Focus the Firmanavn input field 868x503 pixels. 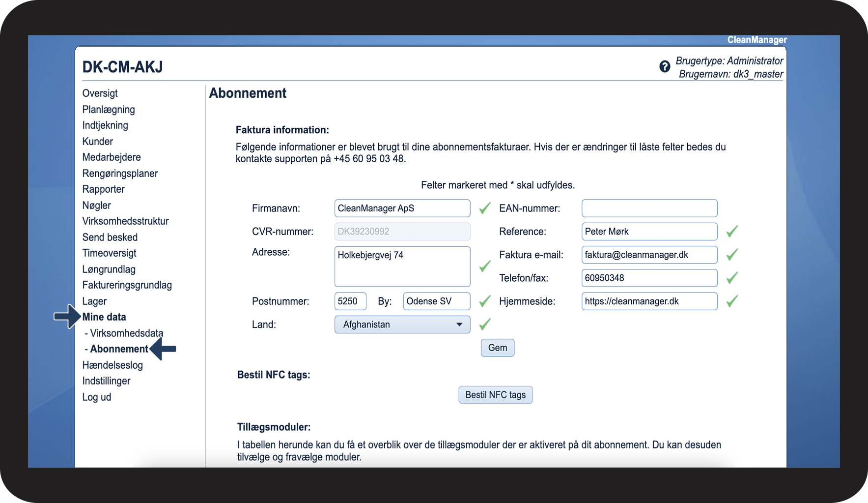pos(402,208)
